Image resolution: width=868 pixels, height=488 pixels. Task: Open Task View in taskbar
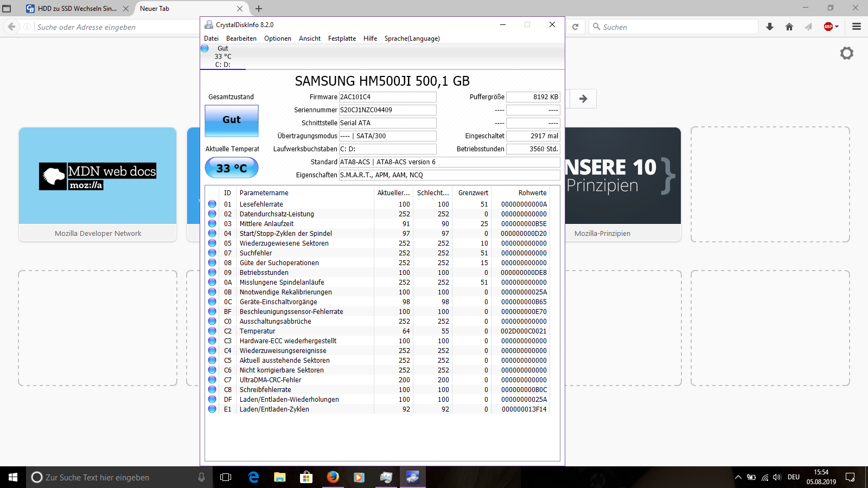[226, 477]
